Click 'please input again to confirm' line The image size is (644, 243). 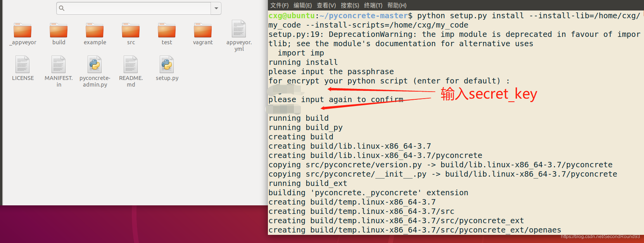tap(336, 99)
